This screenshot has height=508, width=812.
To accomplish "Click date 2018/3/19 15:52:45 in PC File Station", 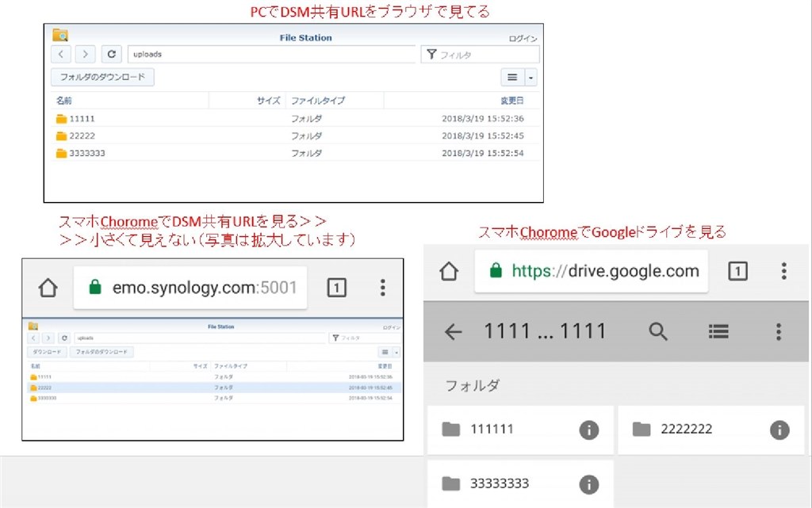I will (x=483, y=136).
